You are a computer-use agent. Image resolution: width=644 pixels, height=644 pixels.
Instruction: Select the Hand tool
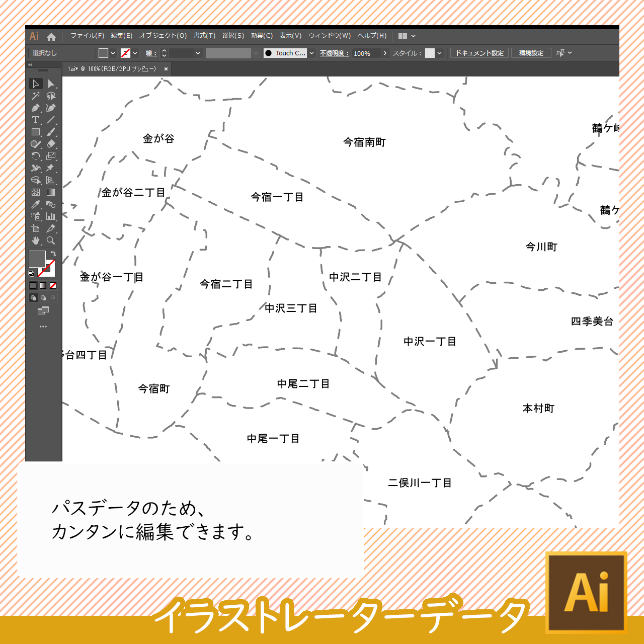click(35, 240)
